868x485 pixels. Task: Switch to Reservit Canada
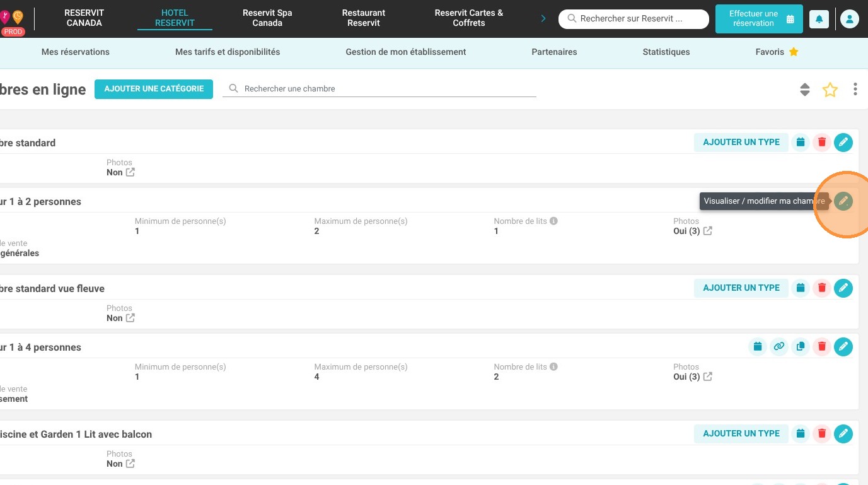coord(84,18)
